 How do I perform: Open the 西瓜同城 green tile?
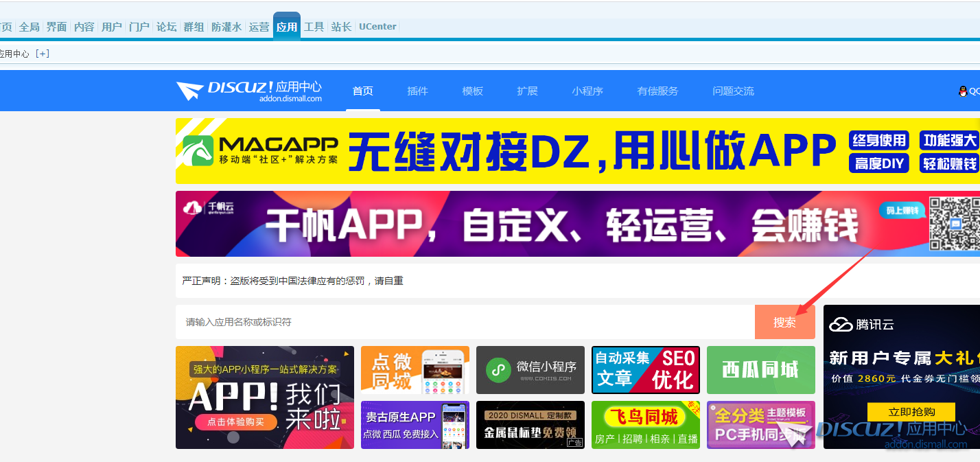point(761,370)
